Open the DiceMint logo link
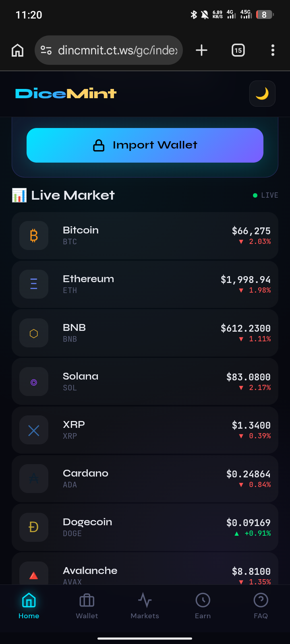Screen dimensions: 290x644 [66, 93]
